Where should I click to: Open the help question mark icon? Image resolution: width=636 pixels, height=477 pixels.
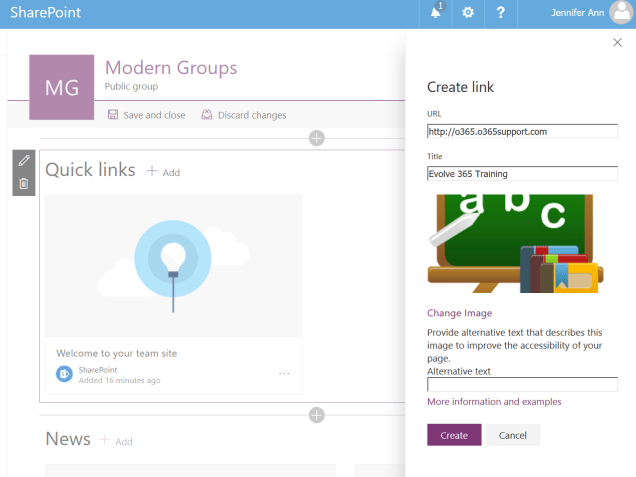[500, 13]
